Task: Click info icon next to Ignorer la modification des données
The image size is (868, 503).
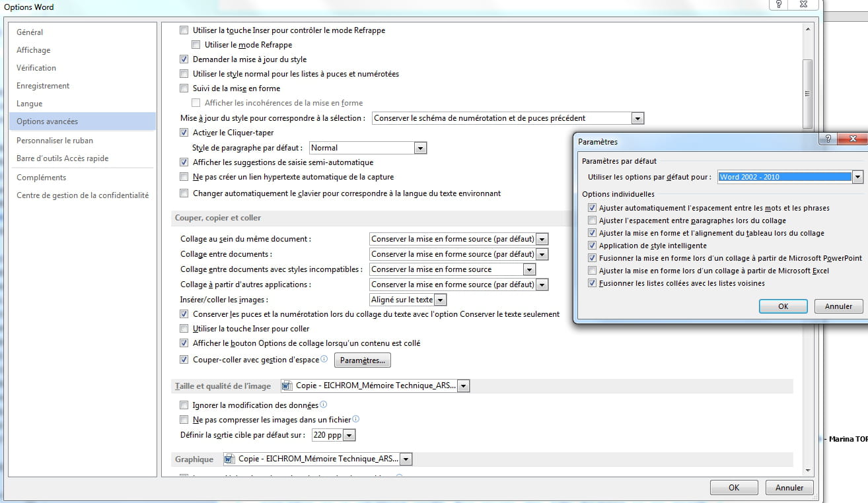Action: tap(323, 405)
